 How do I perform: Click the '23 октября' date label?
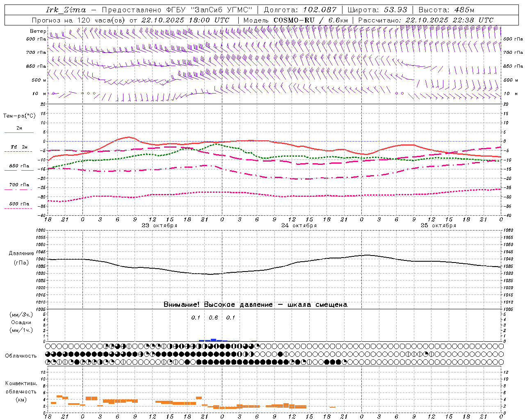click(x=160, y=226)
